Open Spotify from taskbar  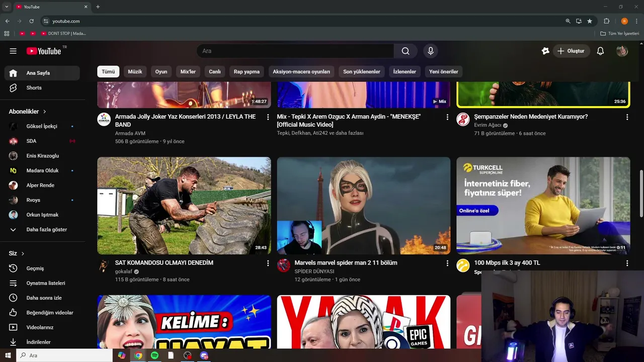(x=154, y=355)
